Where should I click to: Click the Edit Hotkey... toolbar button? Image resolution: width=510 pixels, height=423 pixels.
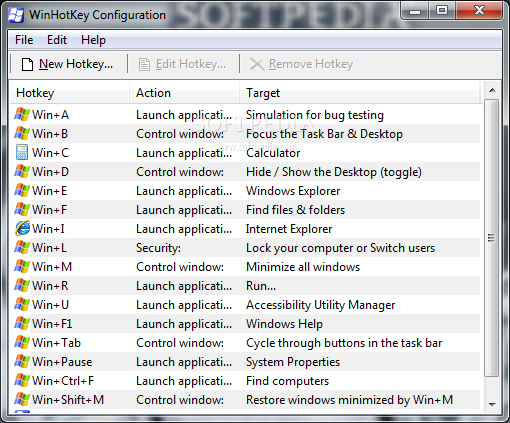click(183, 64)
